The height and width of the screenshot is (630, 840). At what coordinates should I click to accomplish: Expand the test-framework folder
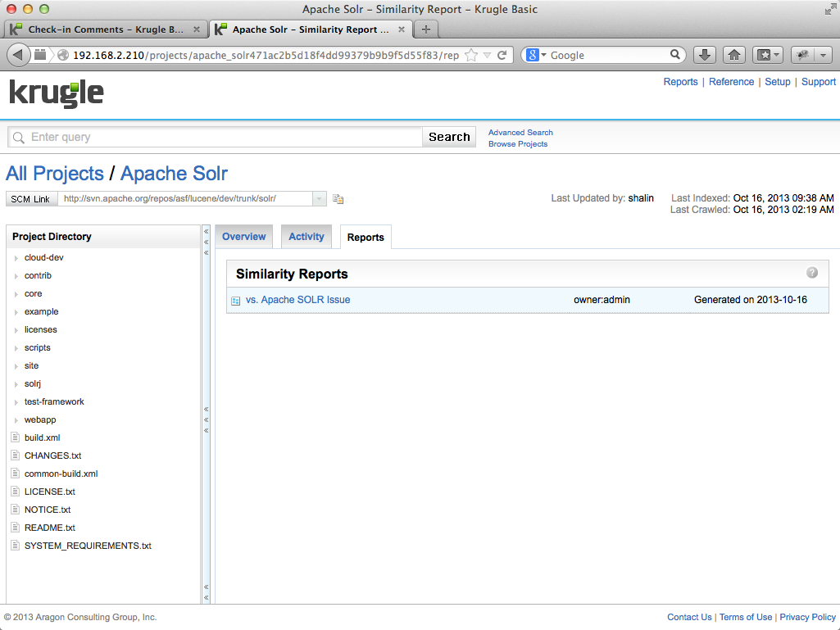(16, 402)
